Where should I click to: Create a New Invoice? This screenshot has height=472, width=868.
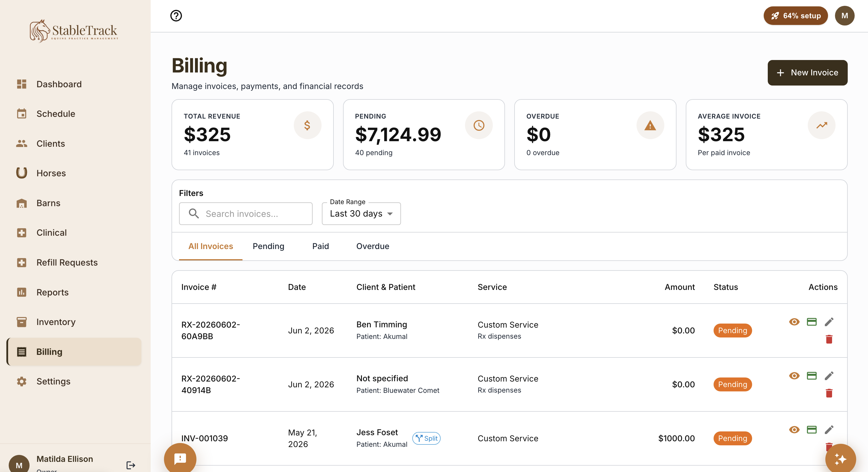(807, 72)
